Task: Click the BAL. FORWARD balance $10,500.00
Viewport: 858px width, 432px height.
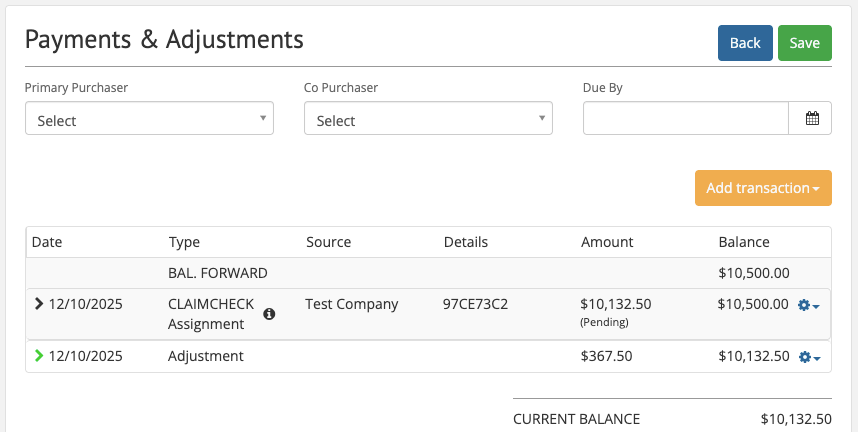Action: click(x=754, y=273)
